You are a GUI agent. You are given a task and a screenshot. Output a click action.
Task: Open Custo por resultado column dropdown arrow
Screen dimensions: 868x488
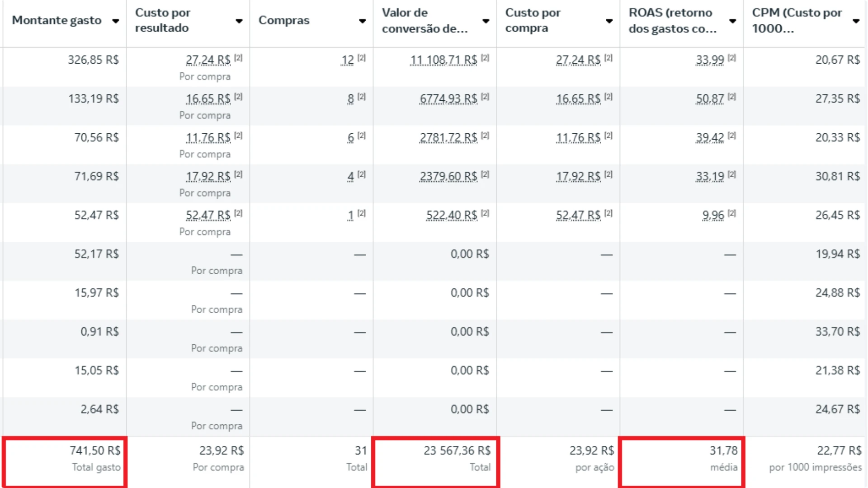pos(239,21)
